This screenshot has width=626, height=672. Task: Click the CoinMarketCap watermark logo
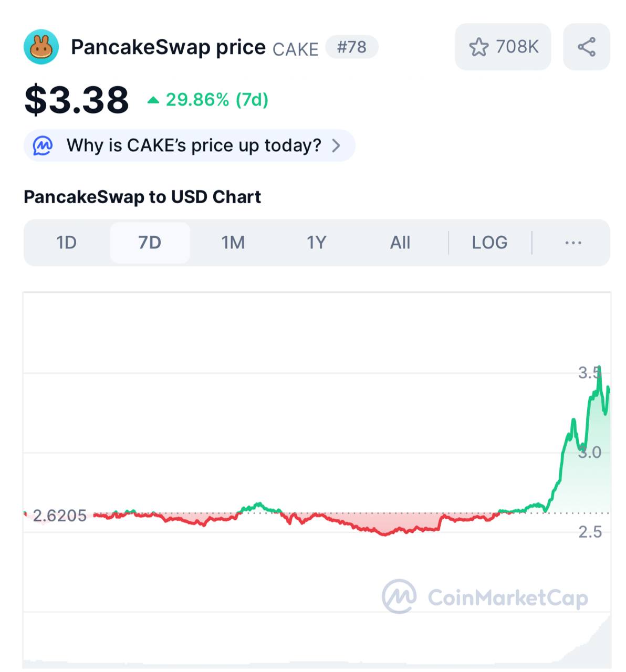tap(400, 596)
